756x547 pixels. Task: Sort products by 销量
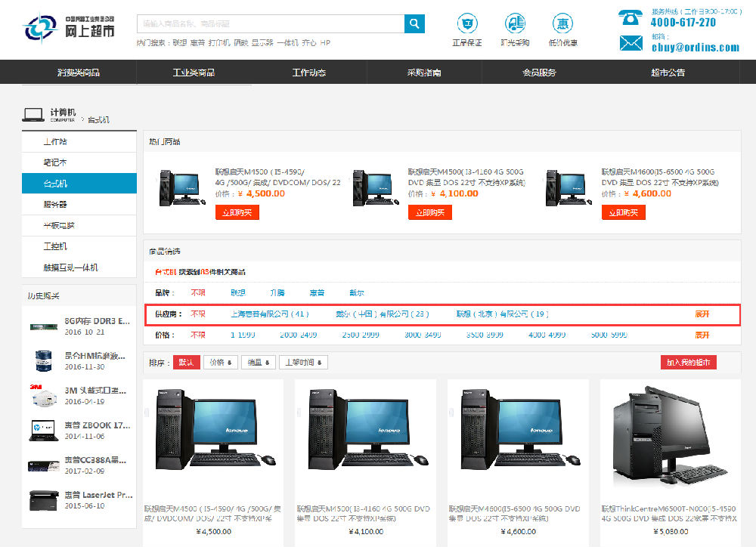[259, 363]
